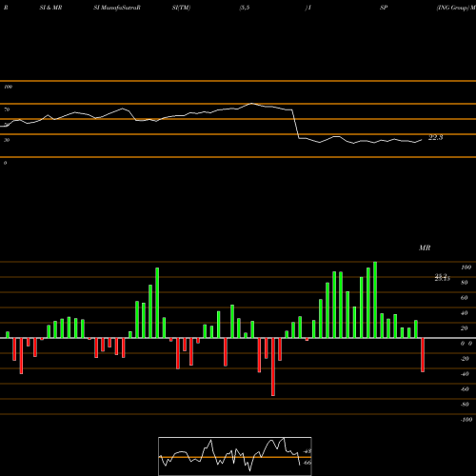Click the end of the RSI line by 22.3
The image size is (476, 476).
pyautogui.click(x=422, y=140)
